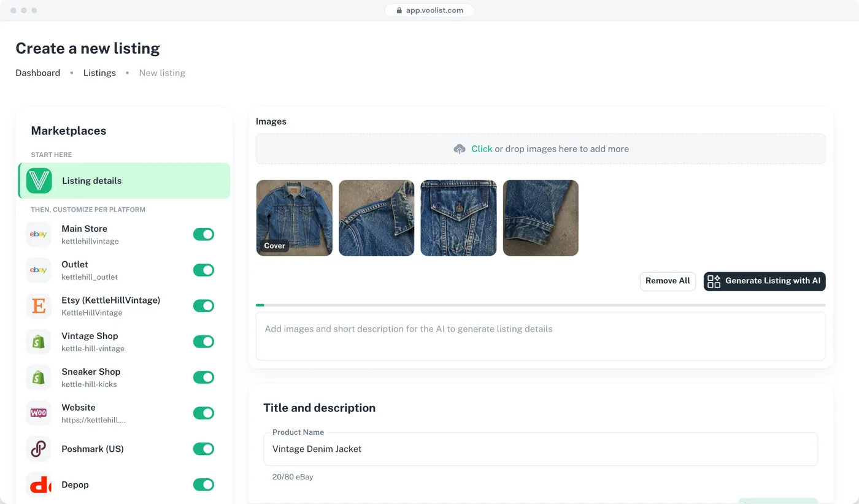Image resolution: width=859 pixels, height=504 pixels.
Task: Select the jacket pocket button thumbnail
Action: point(459,218)
